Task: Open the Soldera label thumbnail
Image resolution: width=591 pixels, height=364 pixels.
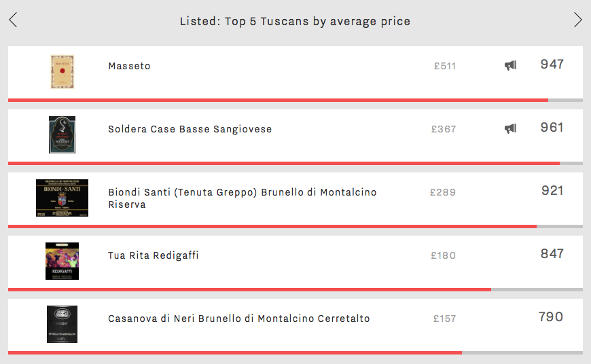Action: coord(62,135)
